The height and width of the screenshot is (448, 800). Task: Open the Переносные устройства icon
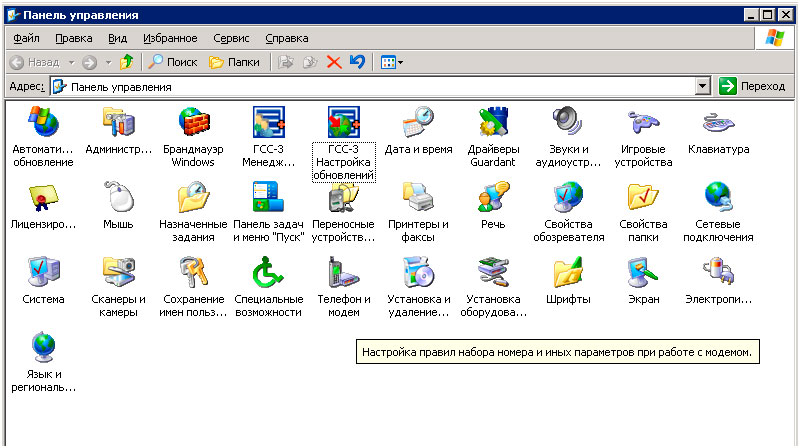click(x=343, y=197)
